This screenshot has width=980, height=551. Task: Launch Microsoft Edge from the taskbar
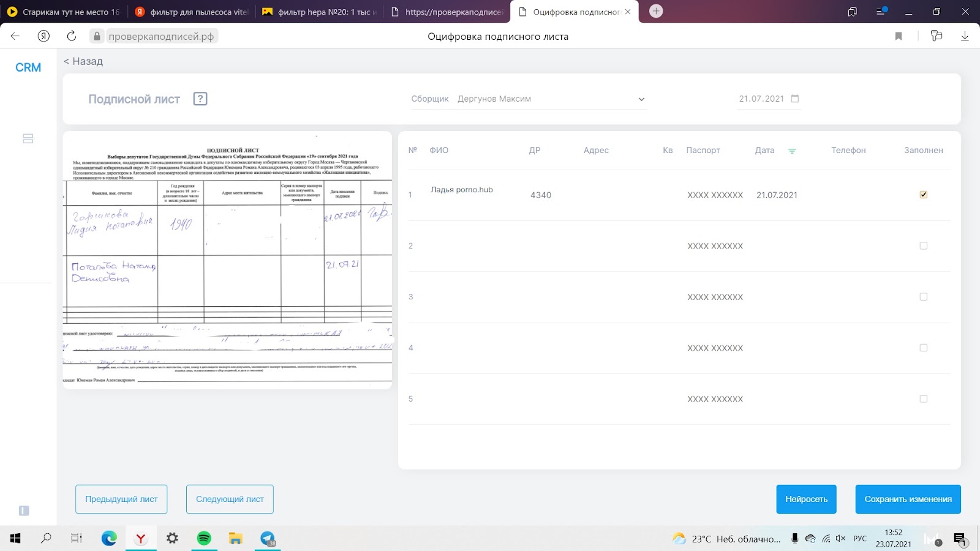[109, 538]
